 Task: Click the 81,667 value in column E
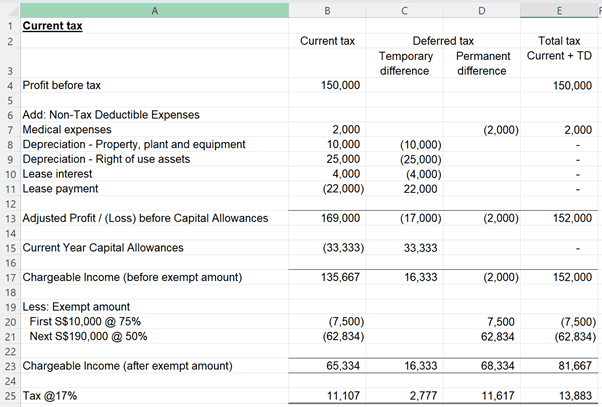pos(575,366)
